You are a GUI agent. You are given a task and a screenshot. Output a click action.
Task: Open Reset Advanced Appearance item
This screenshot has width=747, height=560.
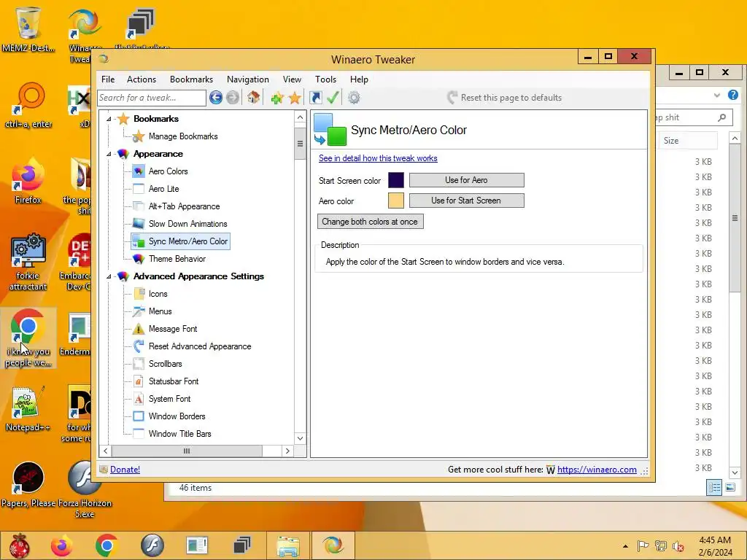point(200,346)
